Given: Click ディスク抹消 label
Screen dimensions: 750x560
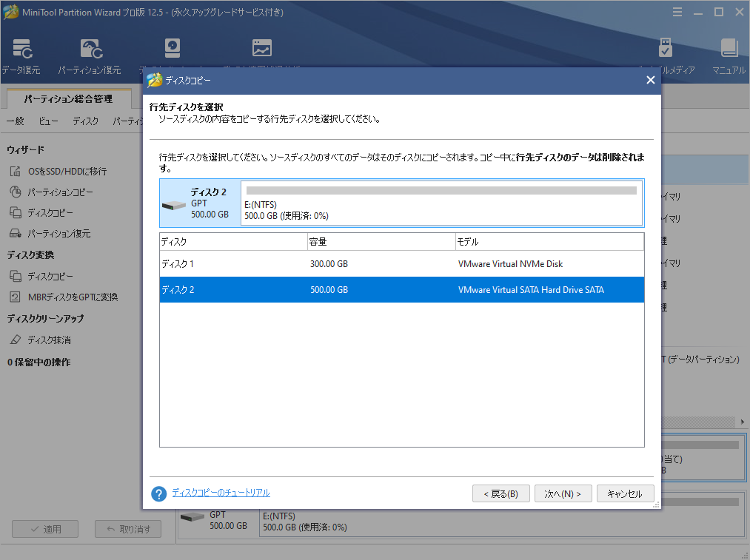Looking at the screenshot, I should pos(50,340).
